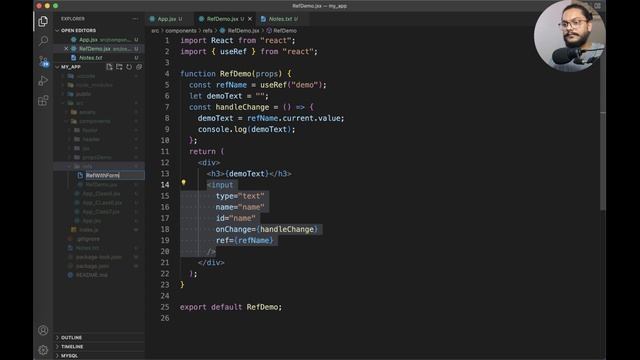This screenshot has height=360, width=640.
Task: Select RefDemo.jsx in Open Editors list
Action: 99,49
